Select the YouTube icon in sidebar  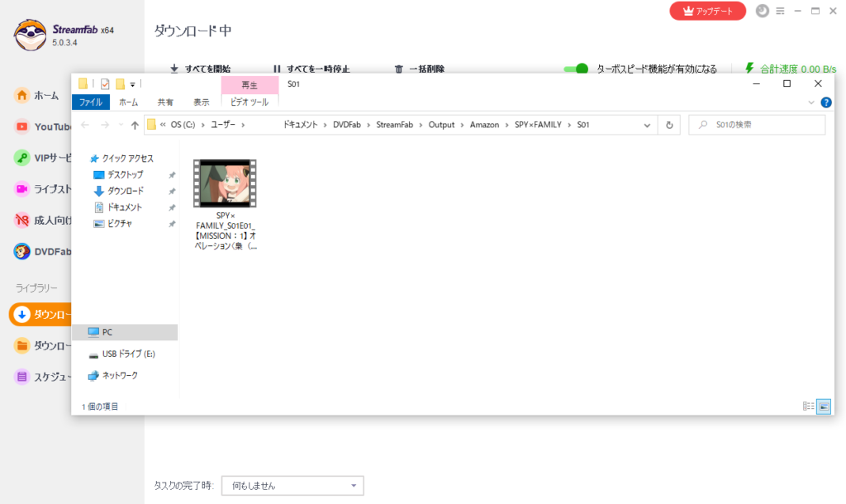tap(22, 126)
